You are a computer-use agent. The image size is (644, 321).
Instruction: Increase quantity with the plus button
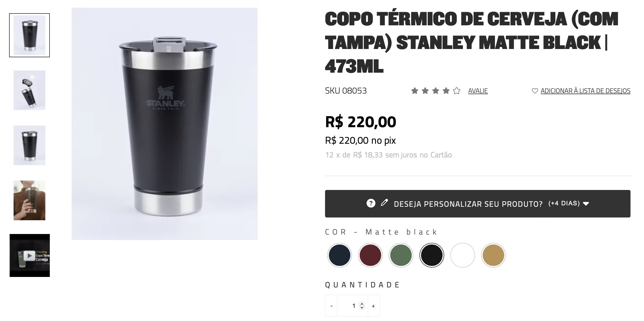pyautogui.click(x=373, y=306)
